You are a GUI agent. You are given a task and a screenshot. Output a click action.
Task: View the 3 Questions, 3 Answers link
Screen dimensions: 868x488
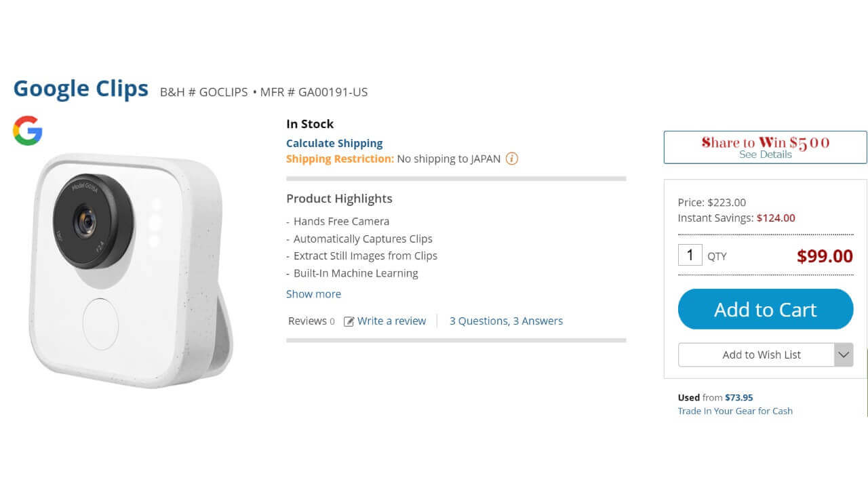[506, 321]
